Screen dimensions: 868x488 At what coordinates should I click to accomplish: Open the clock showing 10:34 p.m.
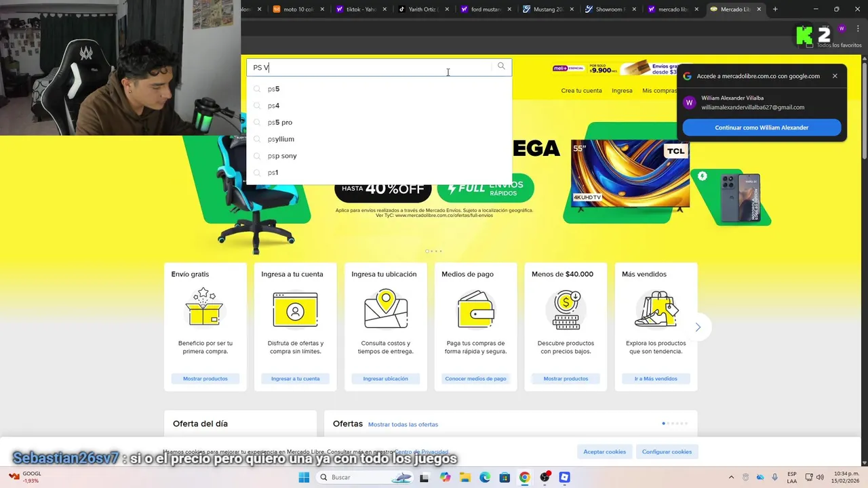coord(846,477)
